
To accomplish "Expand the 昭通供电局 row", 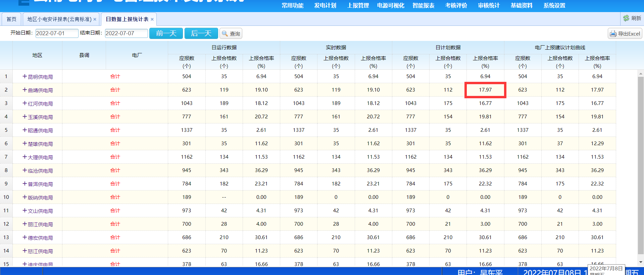I will 25,130.
